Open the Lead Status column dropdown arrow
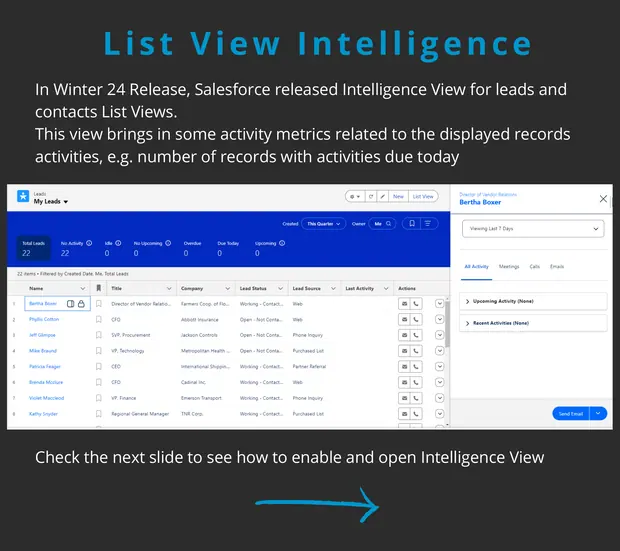The height and width of the screenshot is (551, 620). [280, 288]
